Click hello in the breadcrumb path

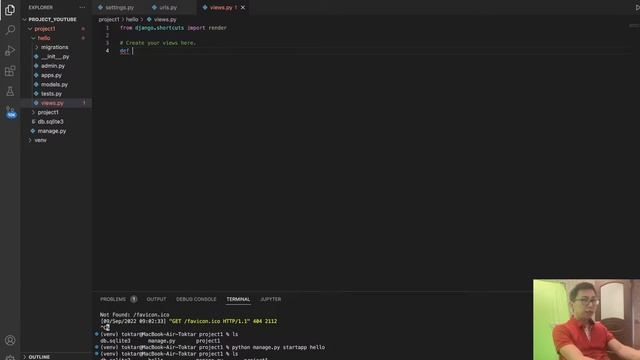[132, 19]
